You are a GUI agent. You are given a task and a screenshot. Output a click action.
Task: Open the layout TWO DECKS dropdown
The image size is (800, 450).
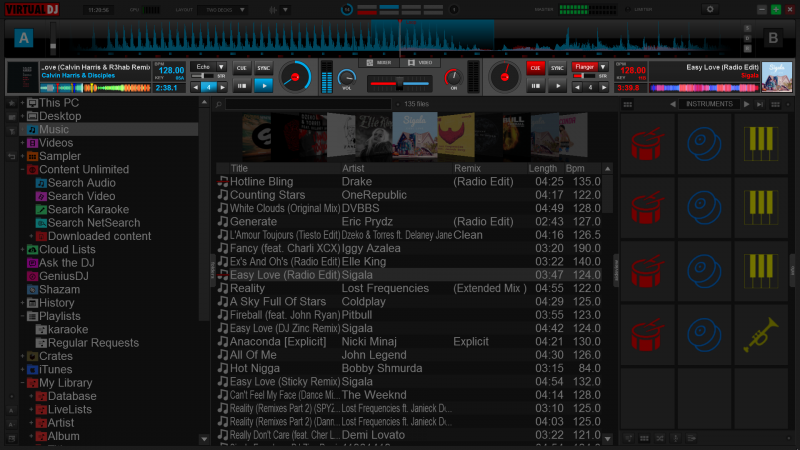pos(223,10)
